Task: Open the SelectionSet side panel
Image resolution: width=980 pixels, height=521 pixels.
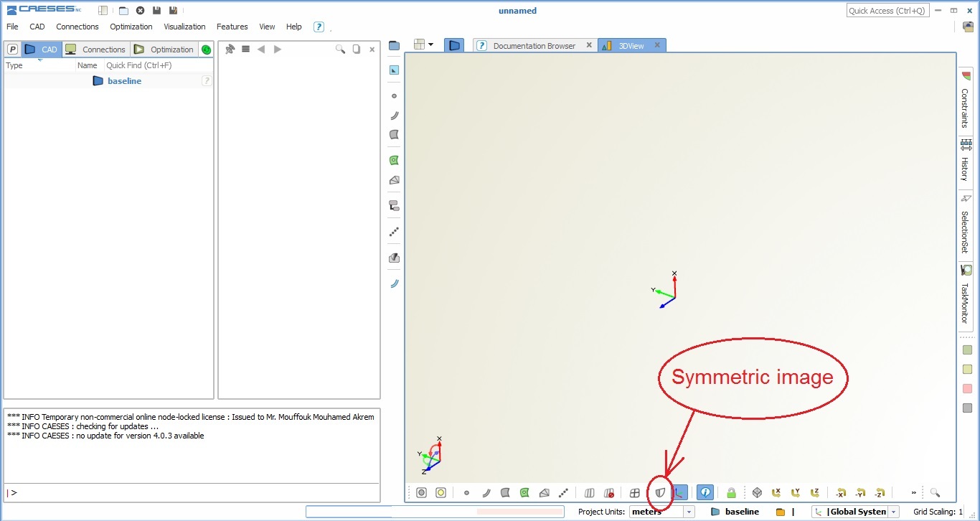Action: click(965, 224)
